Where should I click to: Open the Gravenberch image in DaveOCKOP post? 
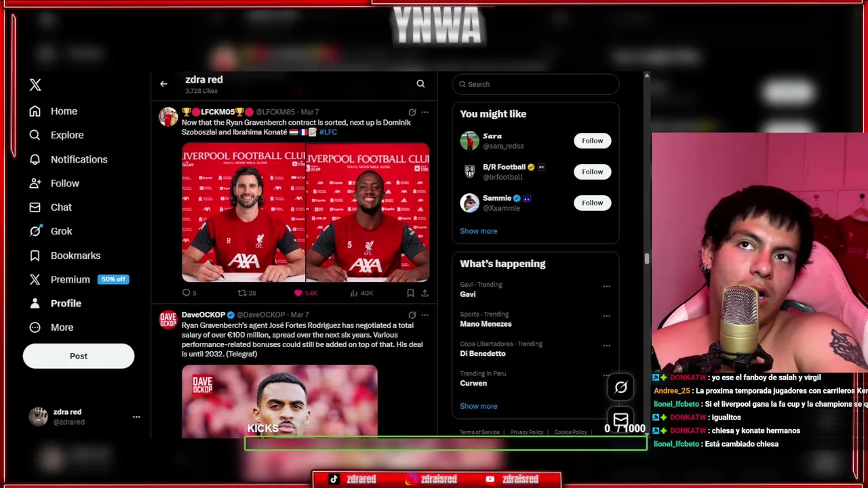point(279,401)
